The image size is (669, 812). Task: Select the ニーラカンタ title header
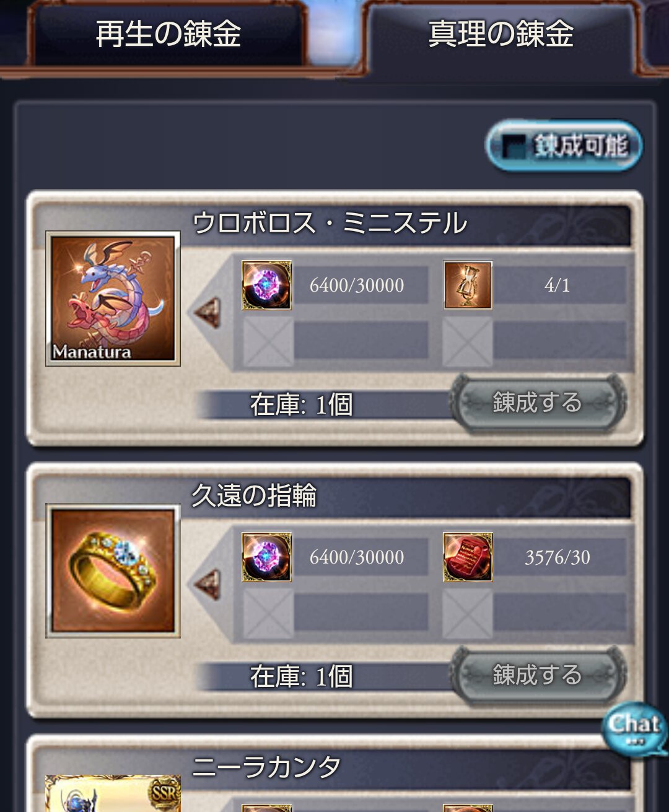[x=266, y=767]
